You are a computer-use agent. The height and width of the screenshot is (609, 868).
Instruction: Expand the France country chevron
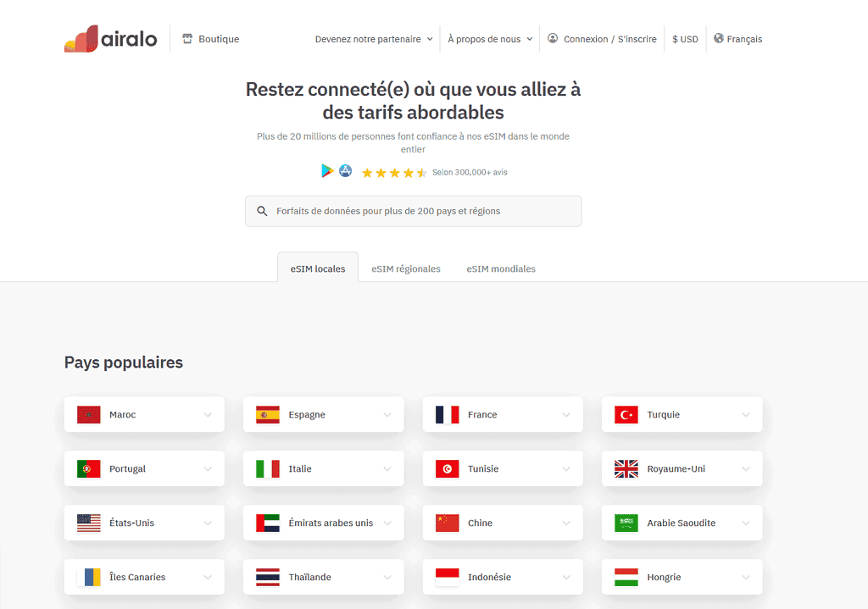click(566, 415)
